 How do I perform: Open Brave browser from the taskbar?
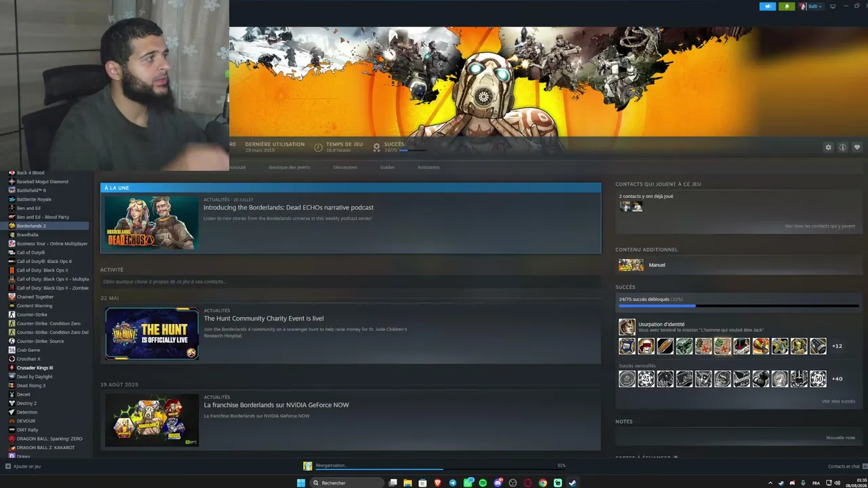[437, 483]
